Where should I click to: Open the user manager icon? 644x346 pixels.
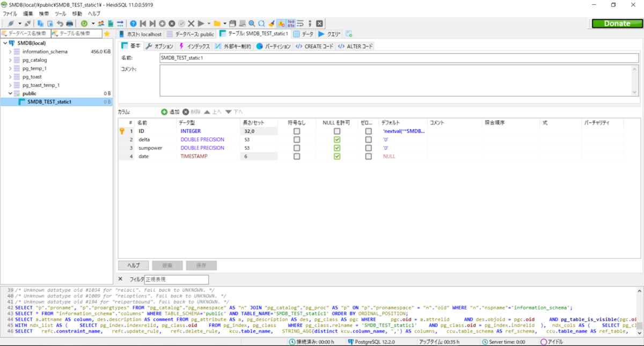point(101,24)
